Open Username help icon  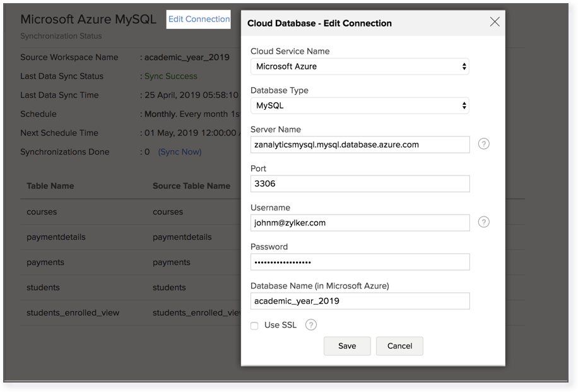(483, 222)
